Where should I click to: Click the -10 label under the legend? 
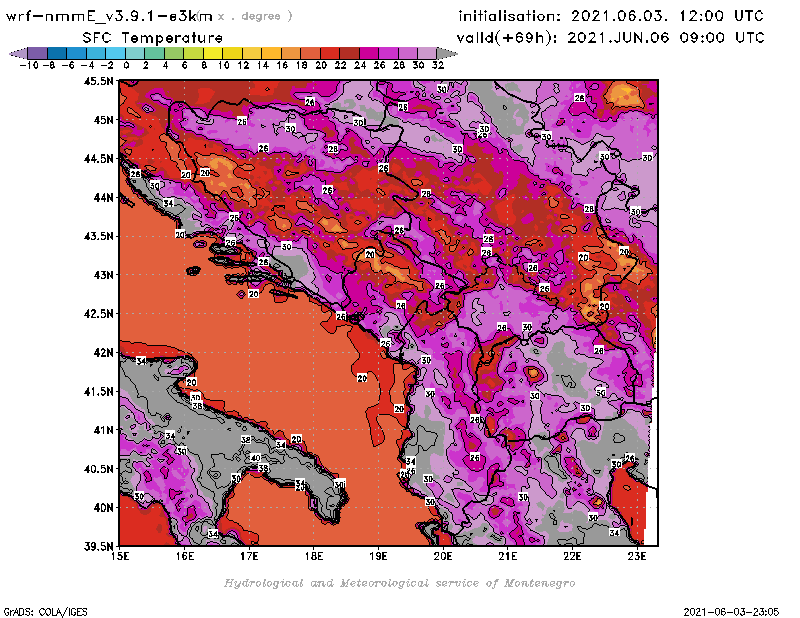tap(29, 65)
